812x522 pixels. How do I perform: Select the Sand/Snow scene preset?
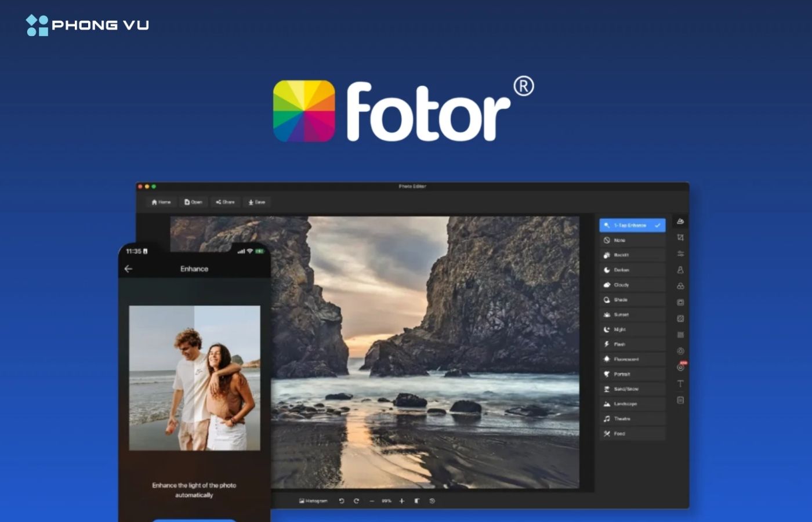pos(632,389)
